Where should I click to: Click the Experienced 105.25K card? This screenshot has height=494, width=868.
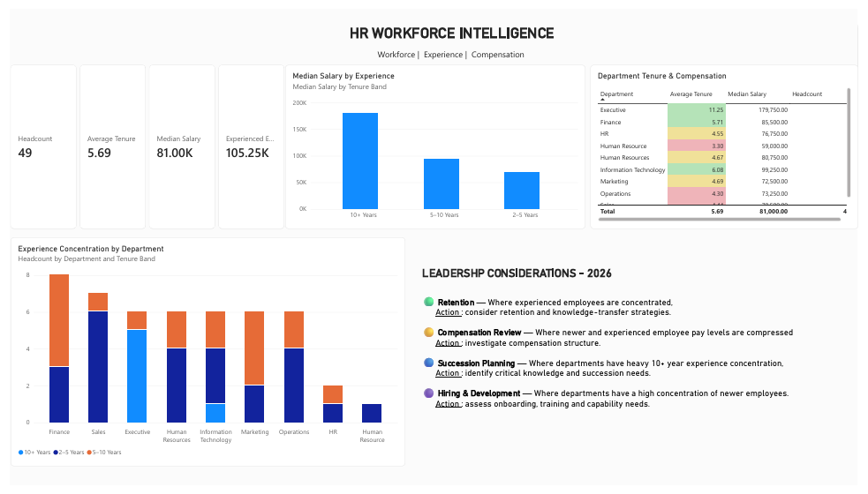coord(252,146)
